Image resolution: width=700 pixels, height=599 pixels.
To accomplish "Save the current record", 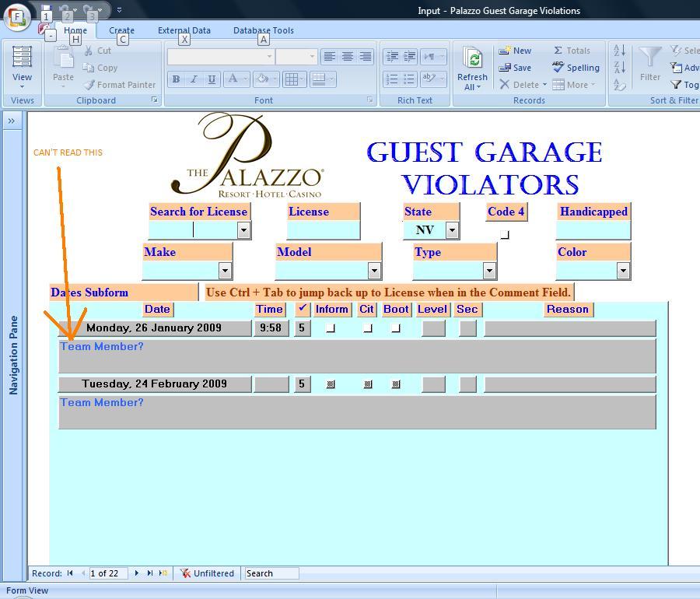I will [515, 68].
